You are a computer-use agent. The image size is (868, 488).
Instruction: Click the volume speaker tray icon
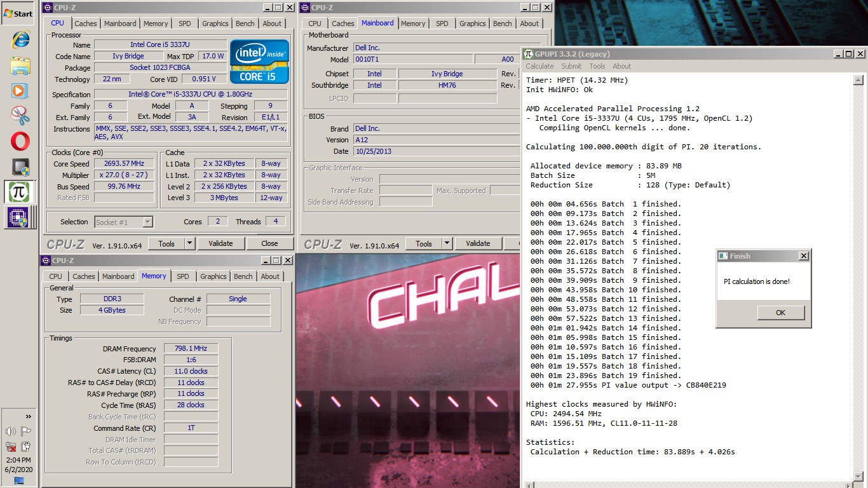11,431
